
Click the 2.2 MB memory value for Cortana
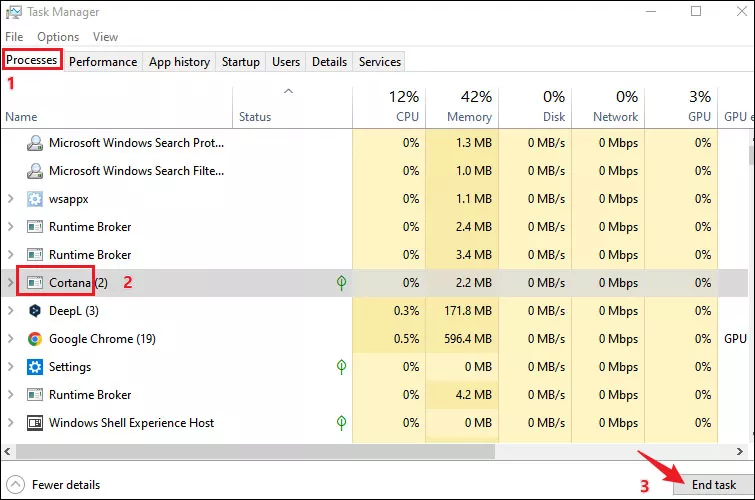474,283
